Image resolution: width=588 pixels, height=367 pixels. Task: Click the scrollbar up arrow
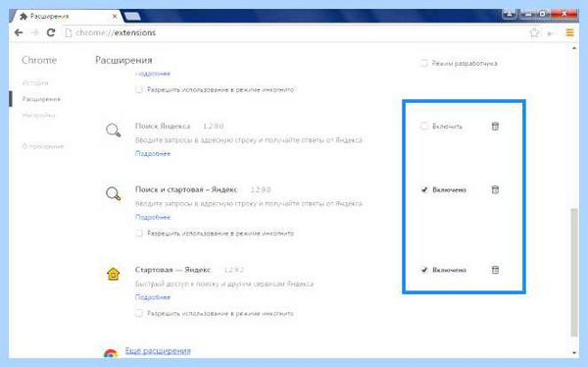[574, 48]
